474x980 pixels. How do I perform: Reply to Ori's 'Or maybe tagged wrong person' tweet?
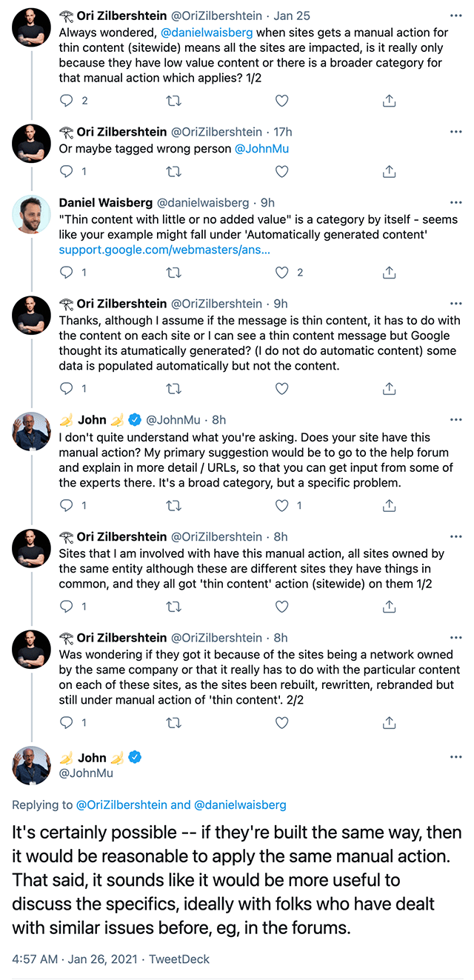67,171
